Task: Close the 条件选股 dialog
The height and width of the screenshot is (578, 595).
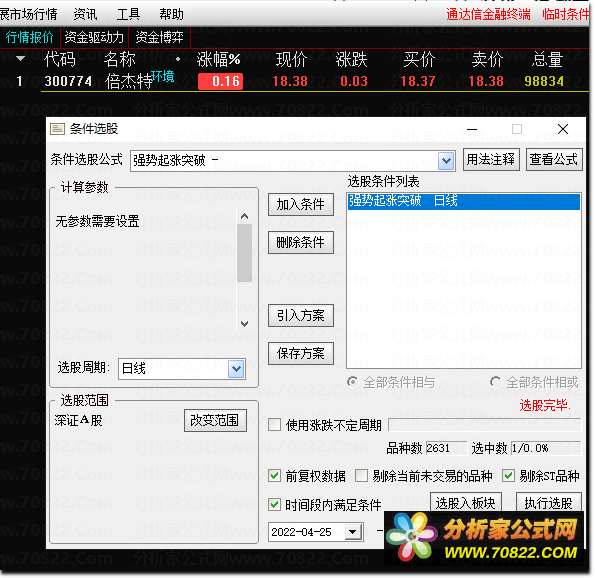Action: [563, 129]
